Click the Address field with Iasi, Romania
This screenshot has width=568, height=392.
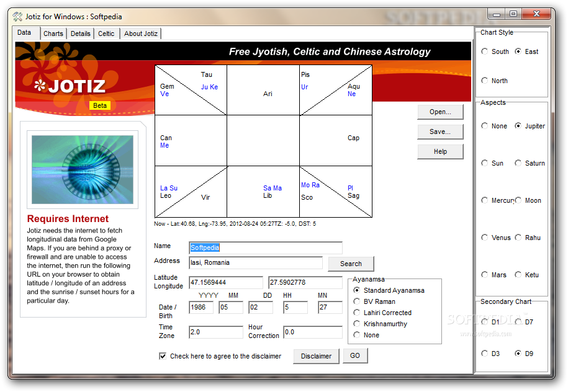point(256,263)
